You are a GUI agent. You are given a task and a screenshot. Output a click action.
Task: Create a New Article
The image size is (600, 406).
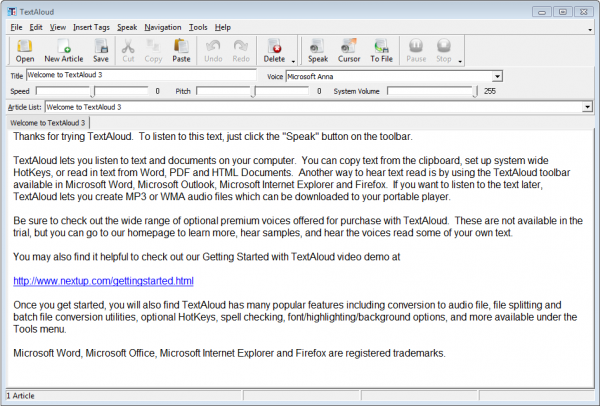(x=64, y=51)
